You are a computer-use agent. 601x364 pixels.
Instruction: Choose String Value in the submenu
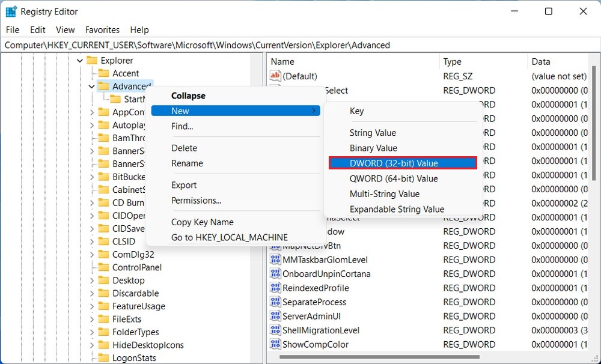403,133
